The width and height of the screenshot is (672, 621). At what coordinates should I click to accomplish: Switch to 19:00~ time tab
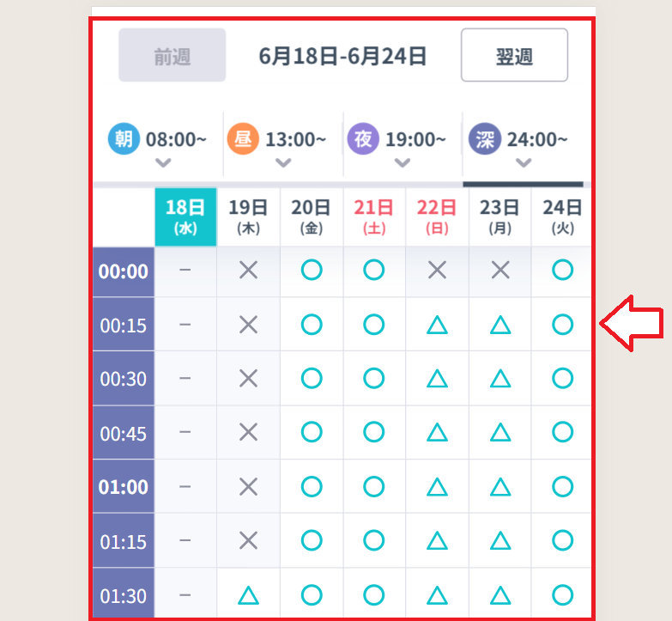coord(403,144)
